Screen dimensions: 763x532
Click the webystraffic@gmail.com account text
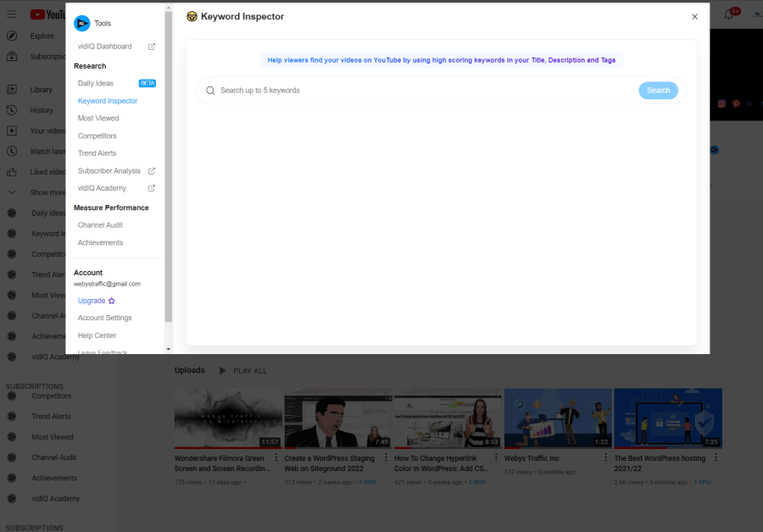pyautogui.click(x=107, y=284)
